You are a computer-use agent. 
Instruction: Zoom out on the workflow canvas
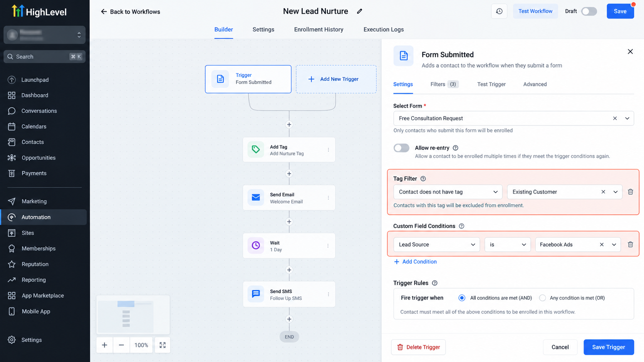pos(121,345)
